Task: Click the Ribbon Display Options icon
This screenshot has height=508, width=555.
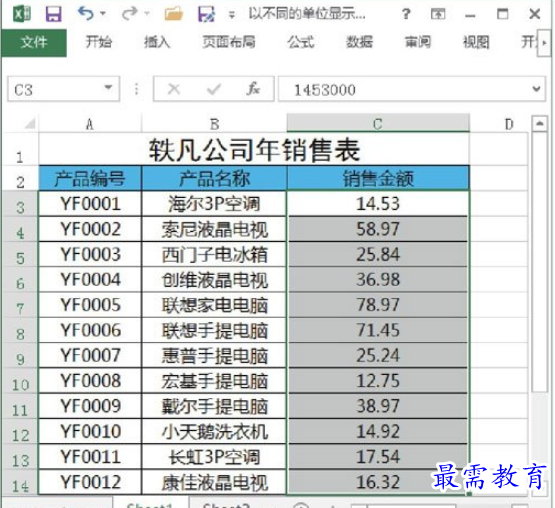Action: [438, 14]
